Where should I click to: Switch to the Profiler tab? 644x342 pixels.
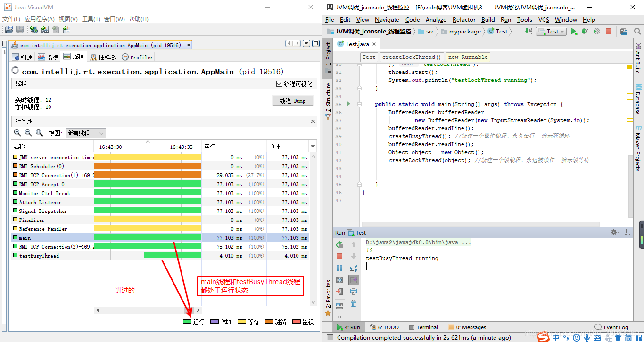click(x=137, y=57)
